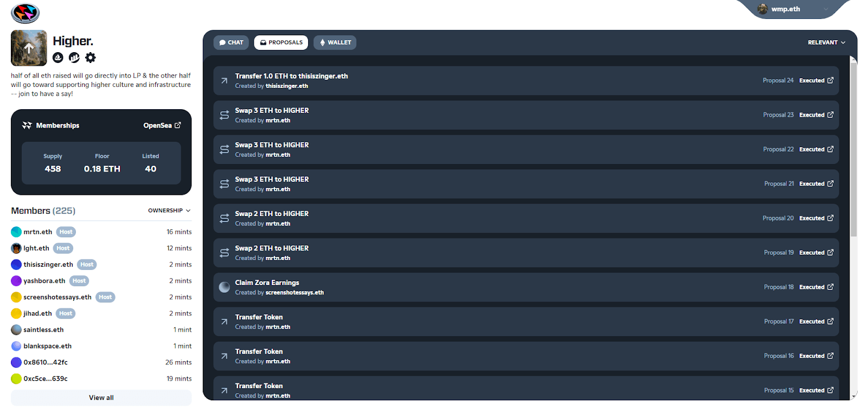Open the Relevant sort dropdown
The image size is (868, 410).
click(x=826, y=42)
